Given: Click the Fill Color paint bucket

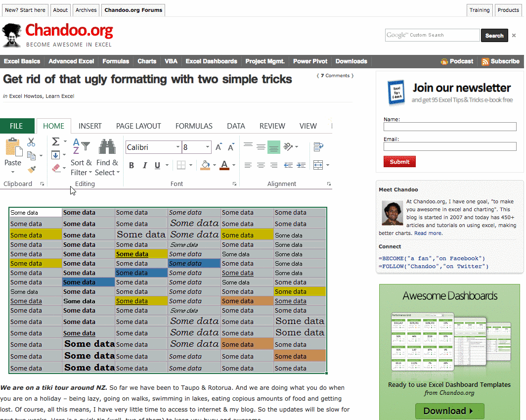Looking at the screenshot, I should point(206,165).
